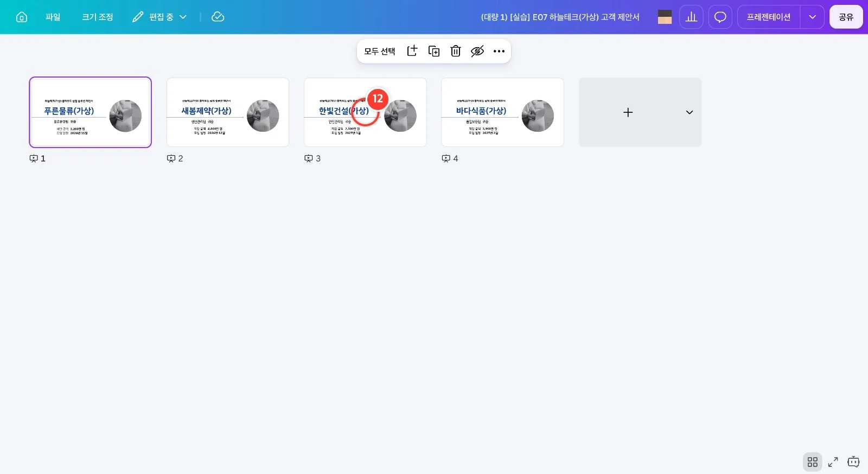Open more options ellipsis in page toolbar

point(499,51)
